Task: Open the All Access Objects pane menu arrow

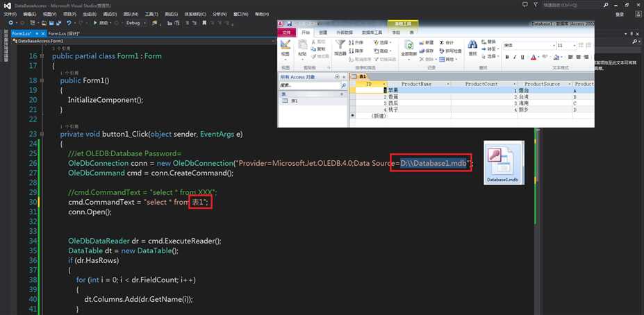Action: (337, 77)
